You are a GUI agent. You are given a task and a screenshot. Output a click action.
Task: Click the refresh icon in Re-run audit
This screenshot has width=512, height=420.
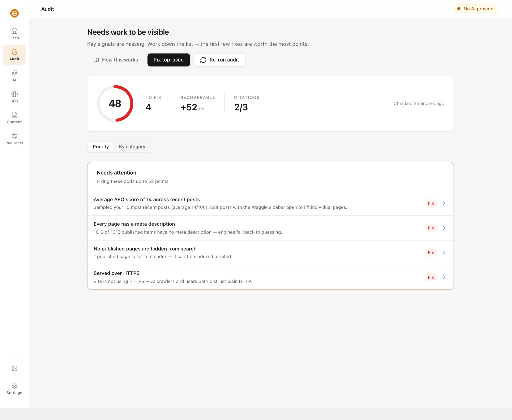click(x=203, y=60)
